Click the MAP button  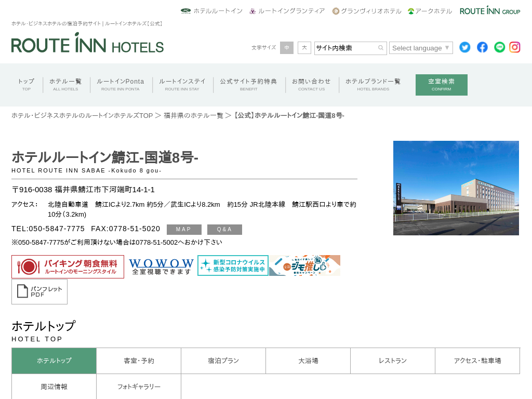click(184, 229)
